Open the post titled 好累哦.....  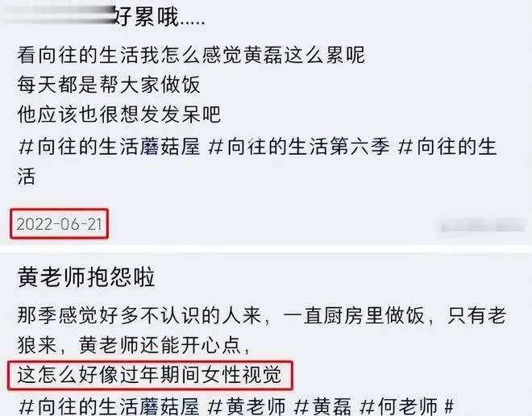click(159, 16)
